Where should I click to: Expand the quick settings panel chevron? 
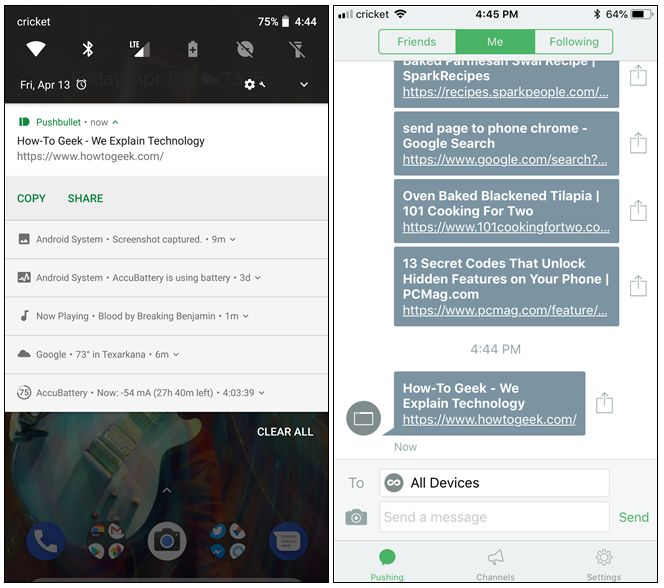304,85
